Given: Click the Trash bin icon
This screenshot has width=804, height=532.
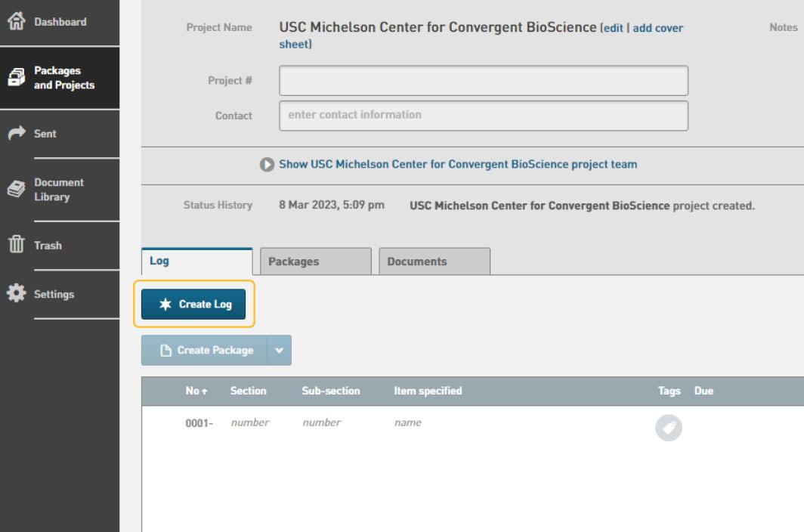Looking at the screenshot, I should pos(16,246).
